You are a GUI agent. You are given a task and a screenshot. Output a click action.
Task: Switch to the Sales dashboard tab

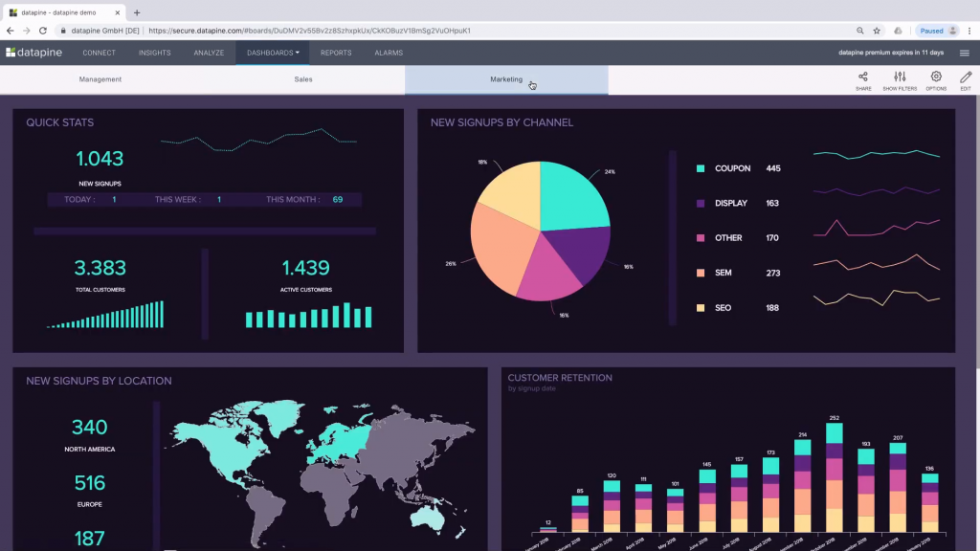(x=303, y=78)
